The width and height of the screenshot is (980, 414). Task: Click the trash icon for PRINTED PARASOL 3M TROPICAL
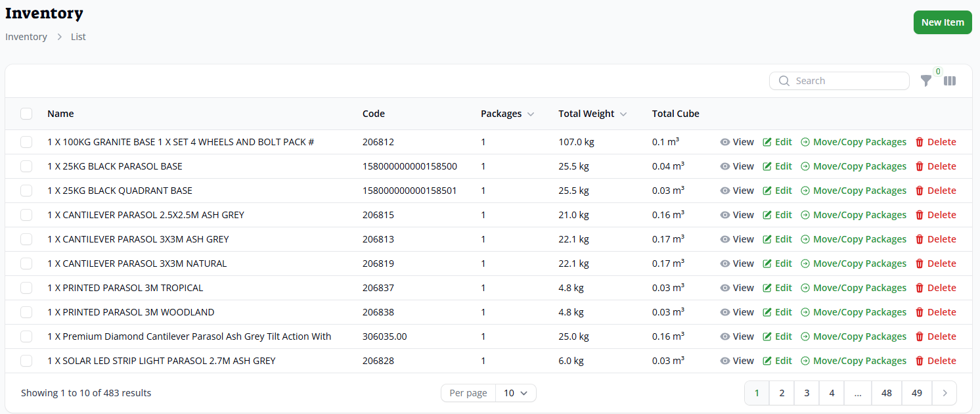920,288
